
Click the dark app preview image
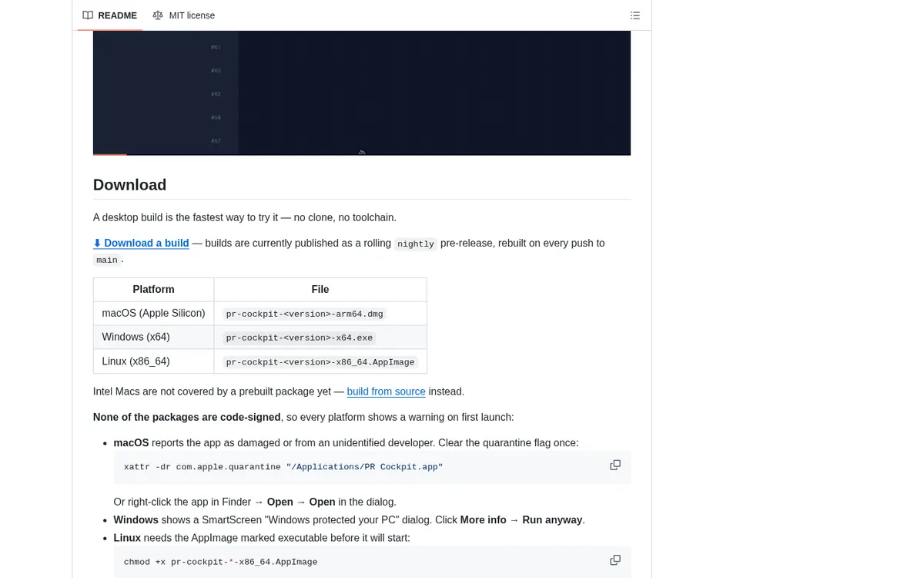click(x=362, y=92)
